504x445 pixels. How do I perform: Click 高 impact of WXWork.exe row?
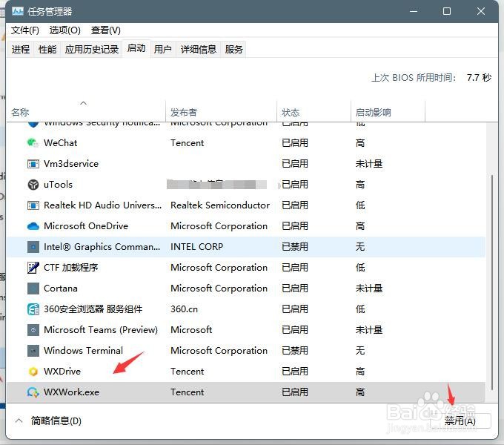tap(360, 392)
